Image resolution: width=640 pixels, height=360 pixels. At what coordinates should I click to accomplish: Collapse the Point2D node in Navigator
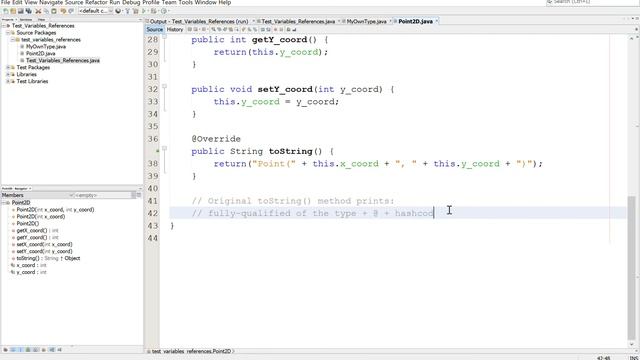[4, 202]
